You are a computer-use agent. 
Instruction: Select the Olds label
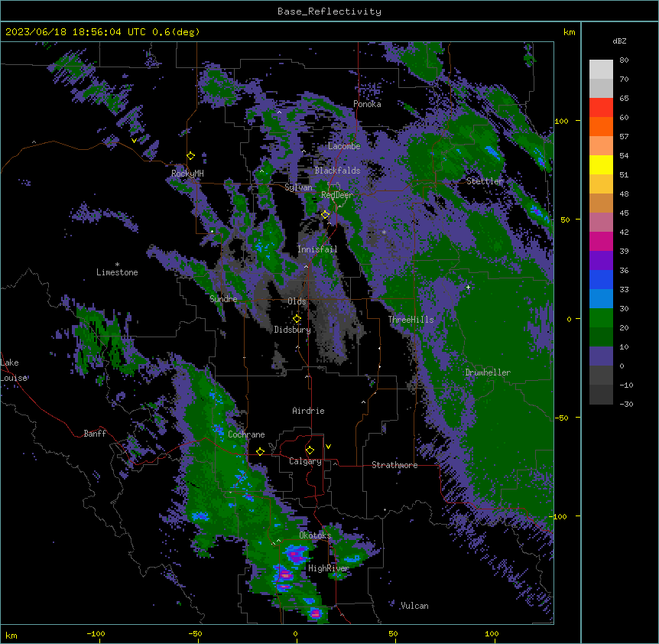(297, 301)
